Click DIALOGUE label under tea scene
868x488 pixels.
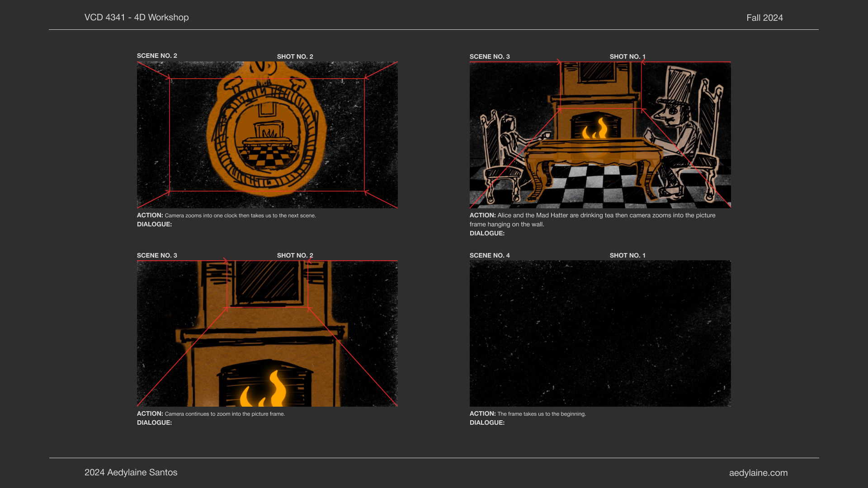487,233
